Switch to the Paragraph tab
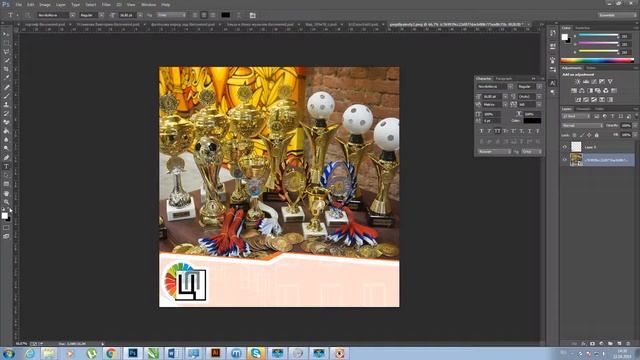Viewport: 640px width, 360px height. 503,78
